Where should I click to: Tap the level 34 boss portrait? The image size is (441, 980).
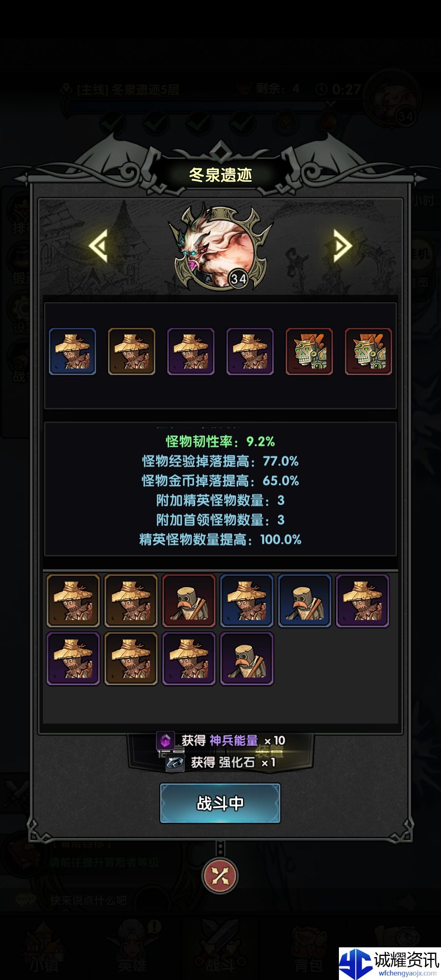220,248
